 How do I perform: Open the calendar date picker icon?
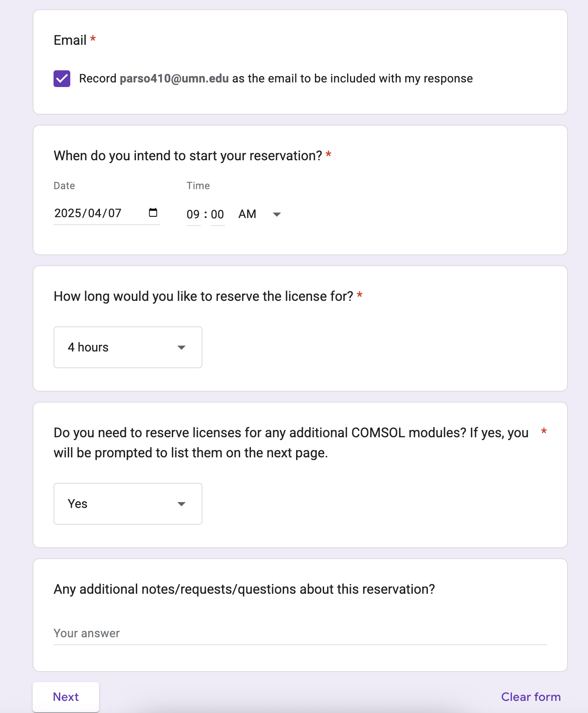[x=153, y=213]
